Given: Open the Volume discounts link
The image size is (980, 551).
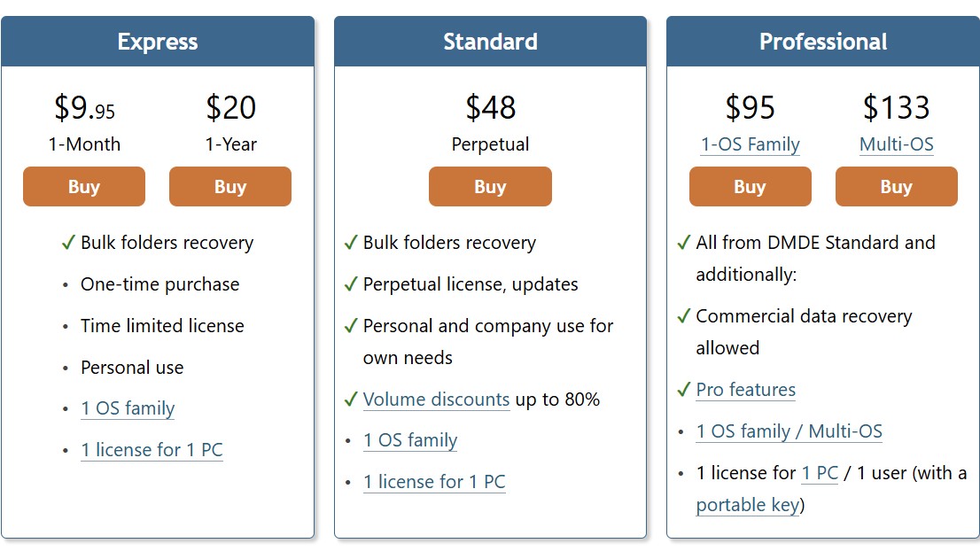Looking at the screenshot, I should [436, 400].
